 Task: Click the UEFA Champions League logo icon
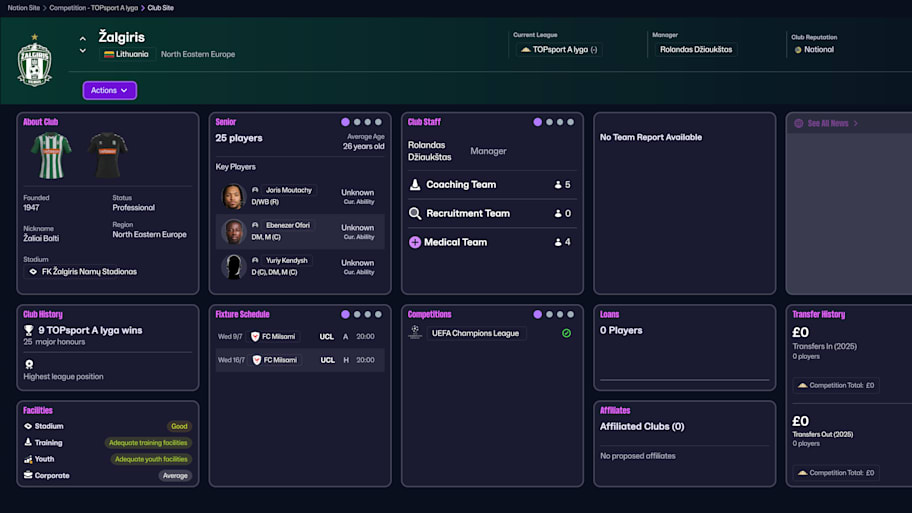(x=415, y=333)
